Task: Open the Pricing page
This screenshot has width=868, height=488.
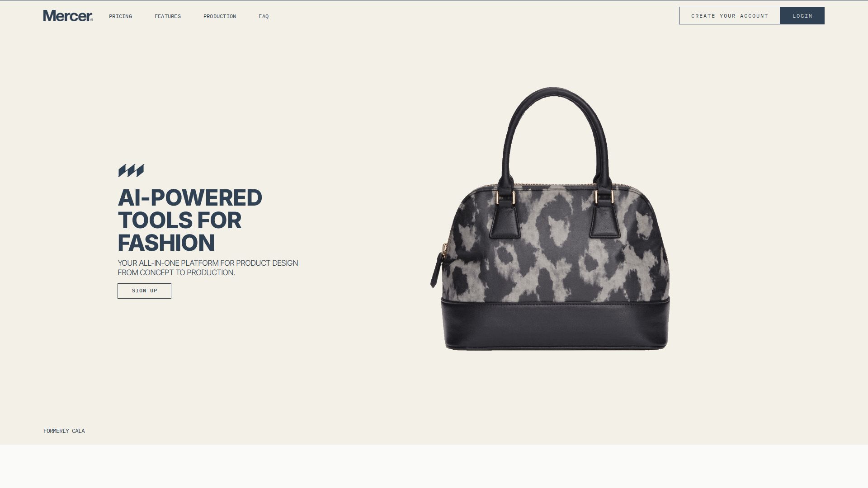Action: point(120,16)
